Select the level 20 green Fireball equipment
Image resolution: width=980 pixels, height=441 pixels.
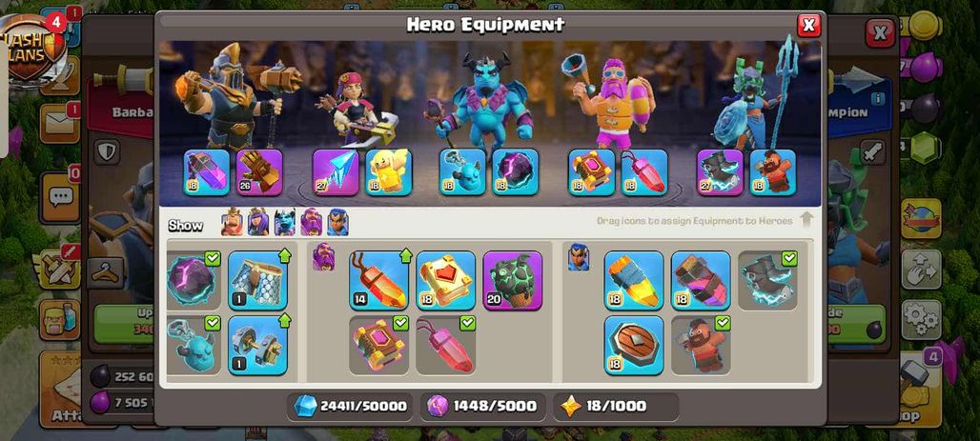pyautogui.click(x=513, y=280)
